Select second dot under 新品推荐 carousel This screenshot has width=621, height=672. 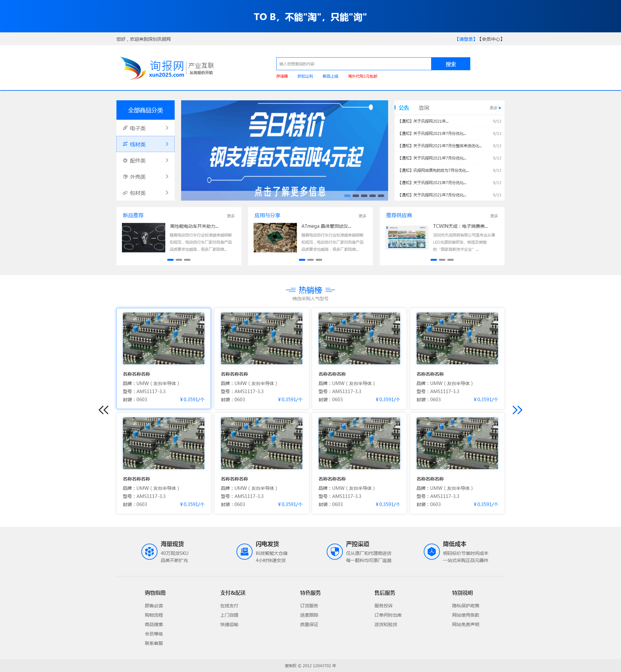coord(179,260)
